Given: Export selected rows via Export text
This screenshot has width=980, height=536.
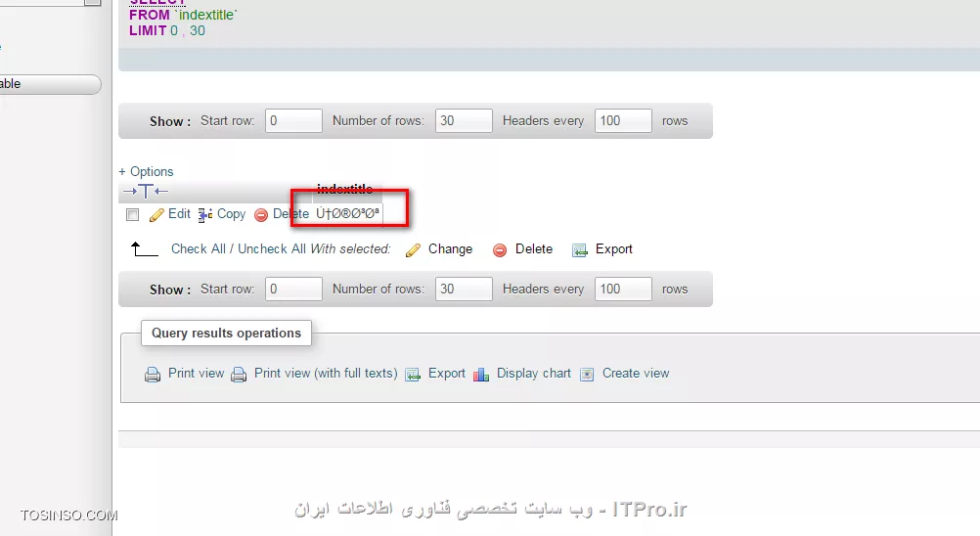Looking at the screenshot, I should pyautogui.click(x=614, y=248).
